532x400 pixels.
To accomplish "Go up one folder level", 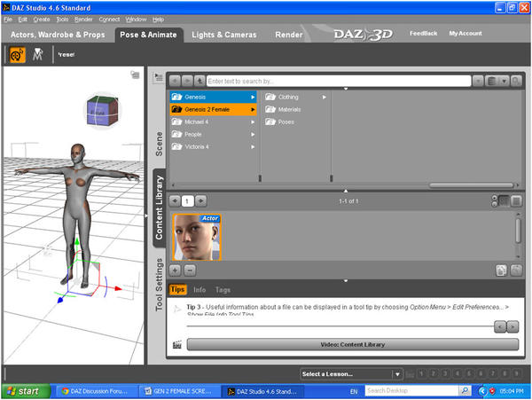I will point(199,81).
